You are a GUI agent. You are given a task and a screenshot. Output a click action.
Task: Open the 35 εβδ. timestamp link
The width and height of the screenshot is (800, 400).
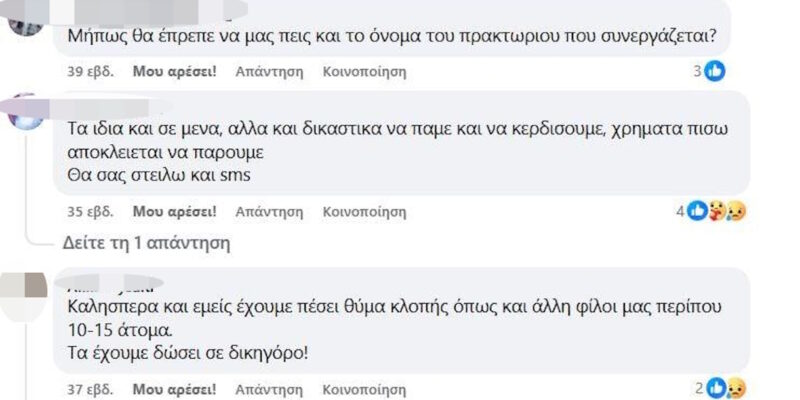[x=90, y=211]
